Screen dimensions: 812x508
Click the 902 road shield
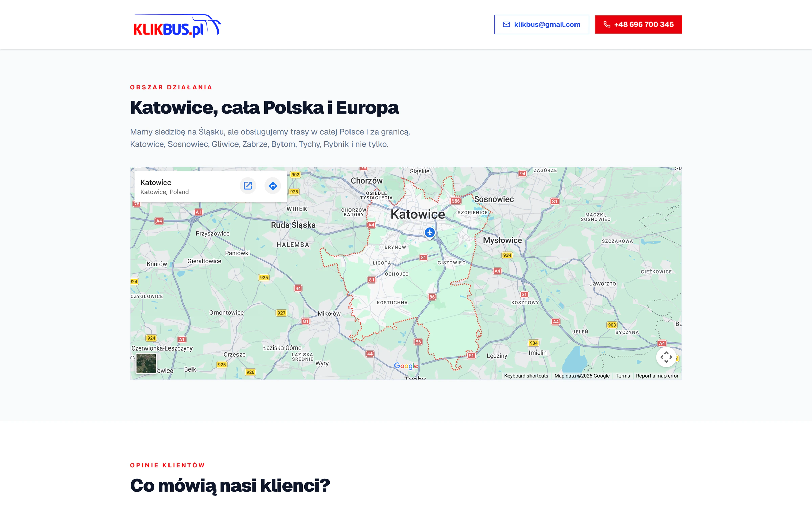(295, 175)
